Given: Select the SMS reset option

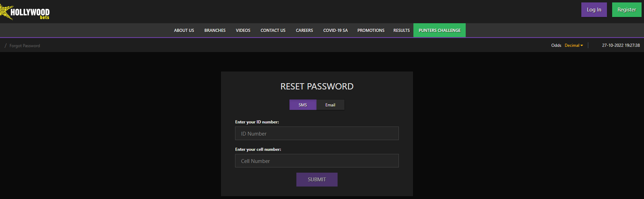Looking at the screenshot, I should [x=303, y=105].
